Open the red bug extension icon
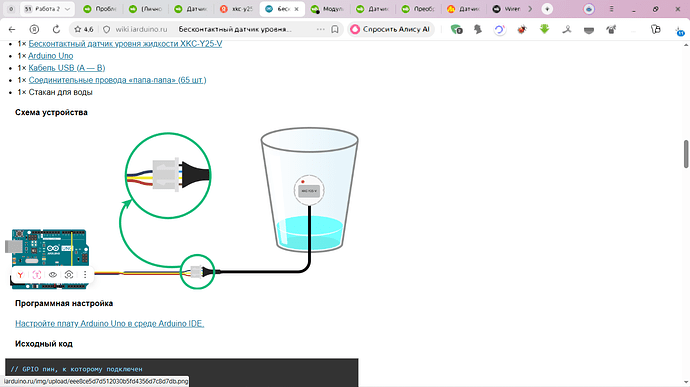Screen dimensions: 690x387 click(522, 29)
